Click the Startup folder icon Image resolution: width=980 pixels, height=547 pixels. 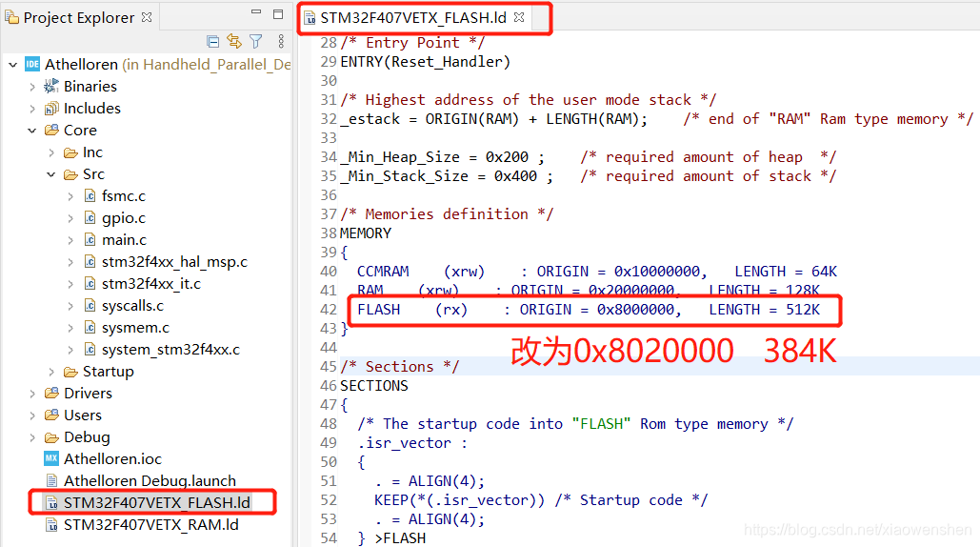click(70, 372)
